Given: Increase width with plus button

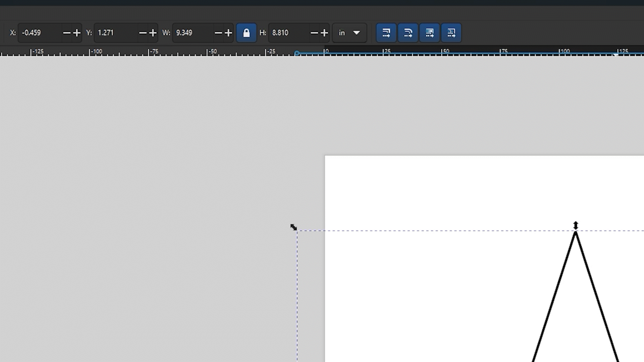Looking at the screenshot, I should coord(228,33).
